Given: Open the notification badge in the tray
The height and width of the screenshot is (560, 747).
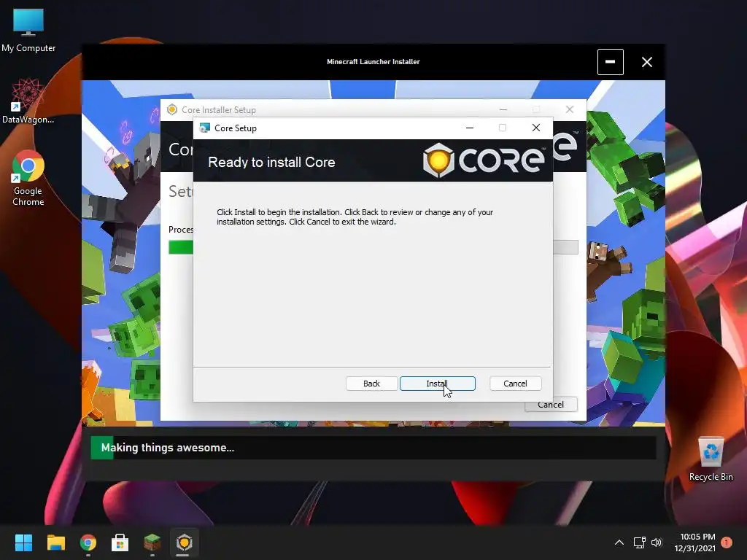Looking at the screenshot, I should (727, 542).
